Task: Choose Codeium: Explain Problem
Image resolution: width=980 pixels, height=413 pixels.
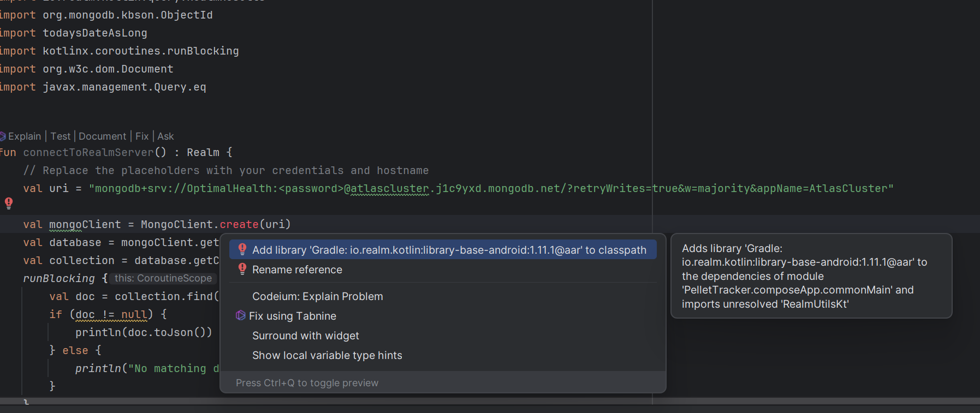Action: pyautogui.click(x=317, y=296)
